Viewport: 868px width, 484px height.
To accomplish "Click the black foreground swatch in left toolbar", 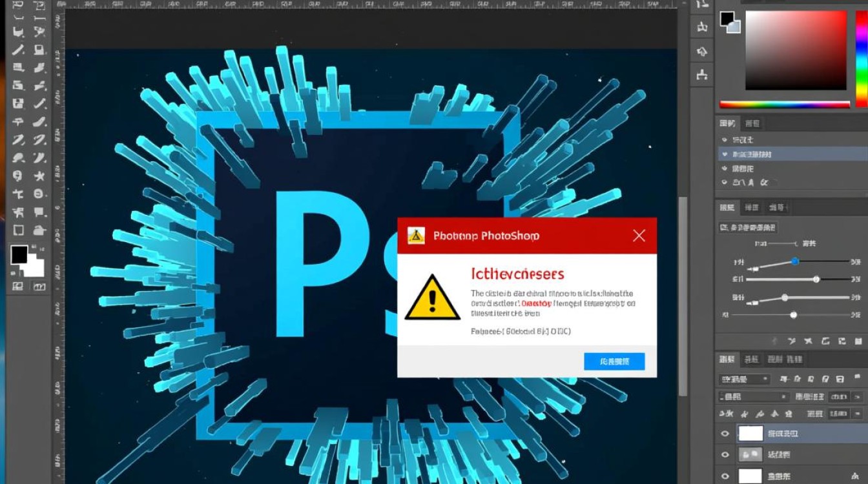I will click(x=19, y=255).
